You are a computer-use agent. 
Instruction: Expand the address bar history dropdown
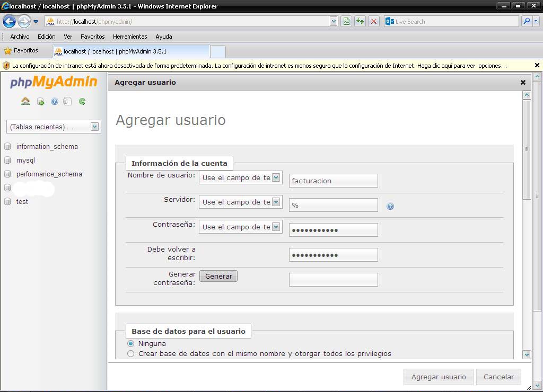tap(334, 21)
